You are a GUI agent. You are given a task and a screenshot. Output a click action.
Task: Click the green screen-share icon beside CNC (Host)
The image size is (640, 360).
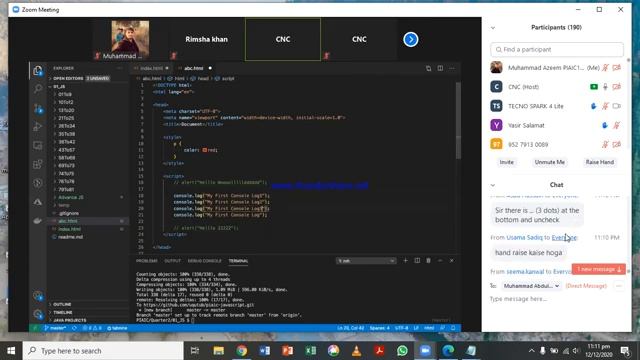[594, 87]
